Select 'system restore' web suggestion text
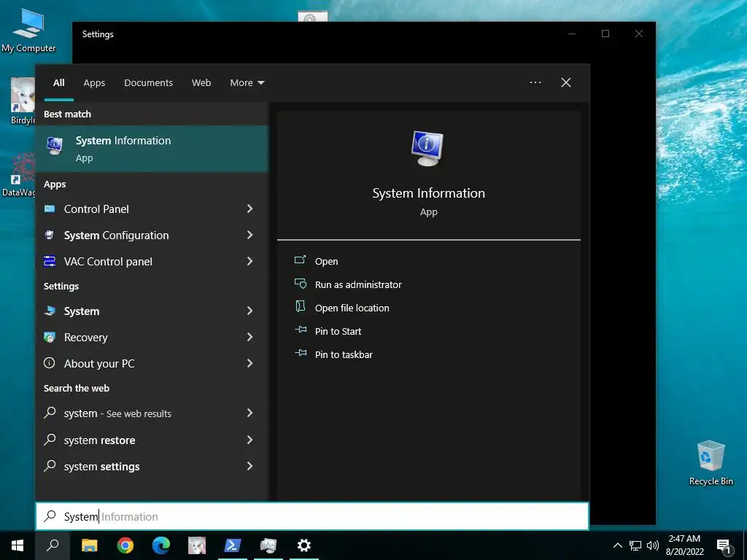 coord(99,440)
